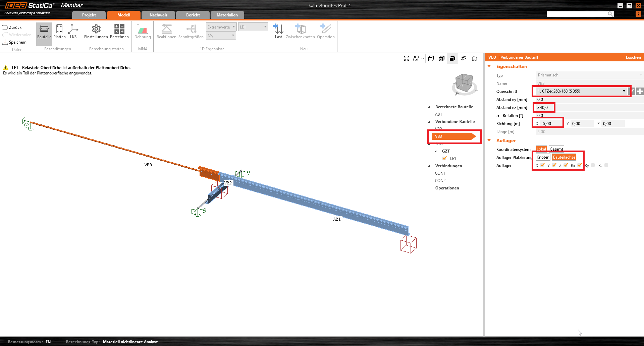Click the home view icon in viewport

pos(474,58)
